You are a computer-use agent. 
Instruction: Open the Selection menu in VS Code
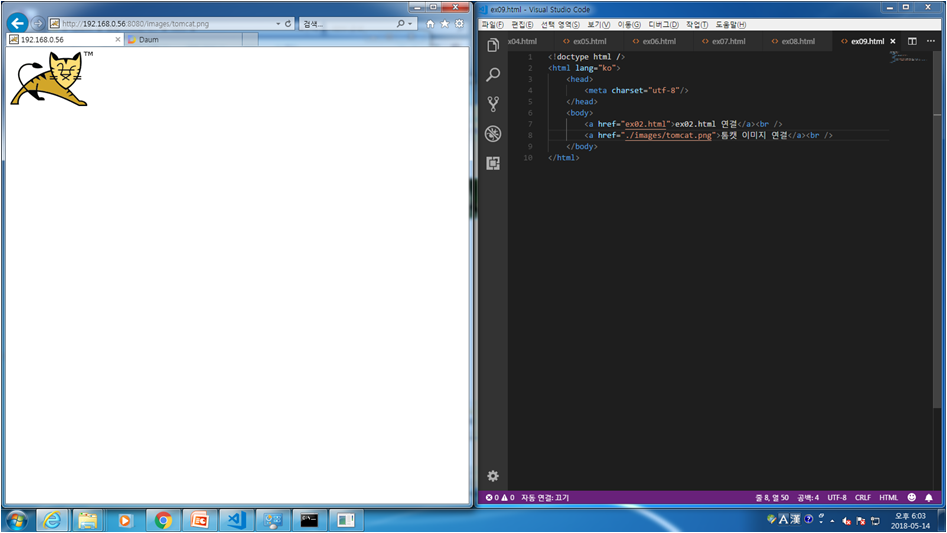(560, 25)
